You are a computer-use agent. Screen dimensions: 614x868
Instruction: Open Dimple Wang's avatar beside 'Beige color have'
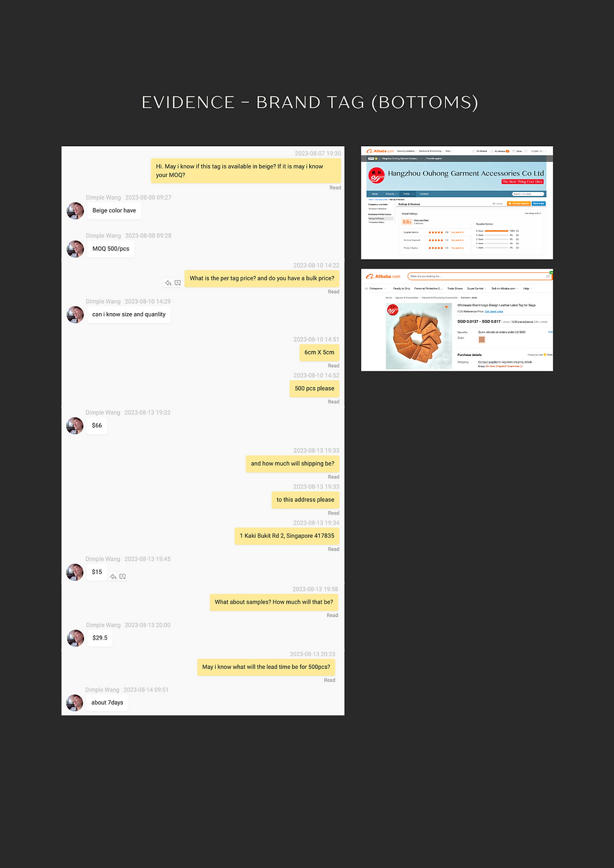75,211
